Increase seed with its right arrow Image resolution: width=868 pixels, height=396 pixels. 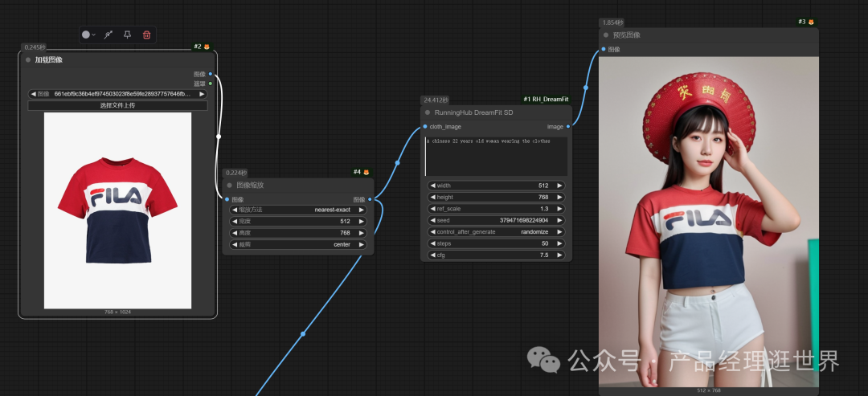click(x=559, y=220)
